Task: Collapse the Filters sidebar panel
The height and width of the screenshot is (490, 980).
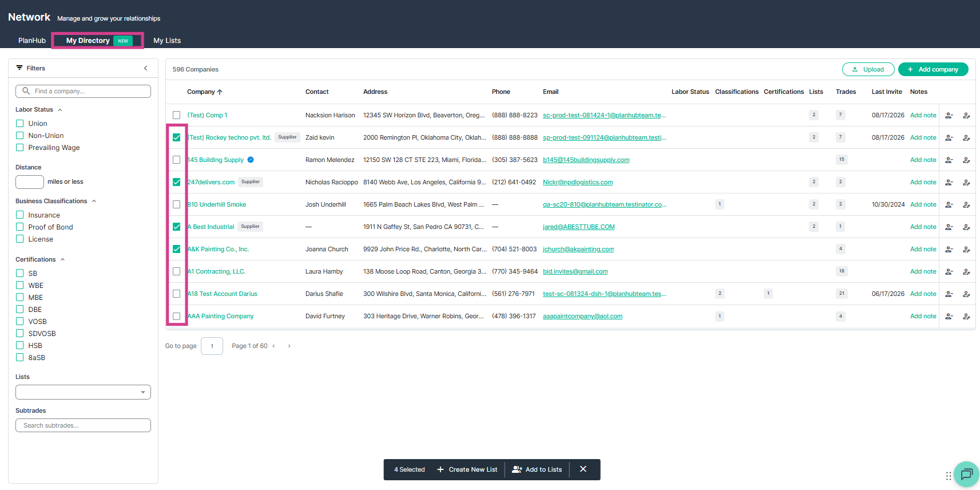Action: click(x=146, y=68)
